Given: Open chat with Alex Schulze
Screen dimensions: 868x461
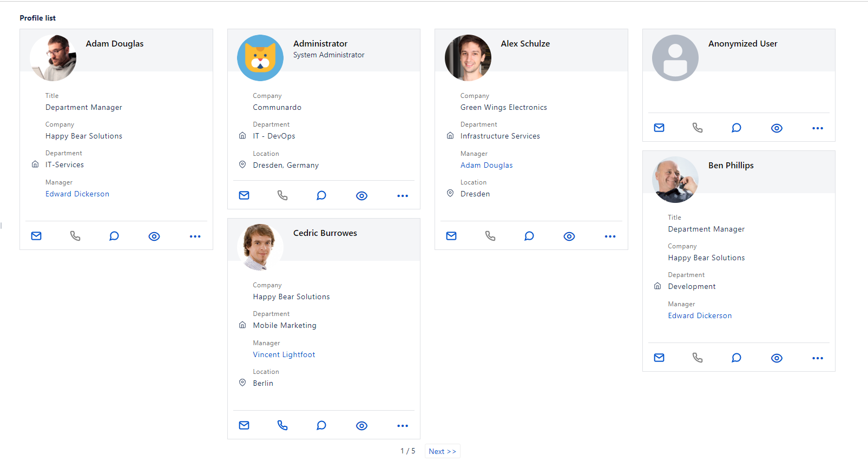Looking at the screenshot, I should [x=529, y=236].
